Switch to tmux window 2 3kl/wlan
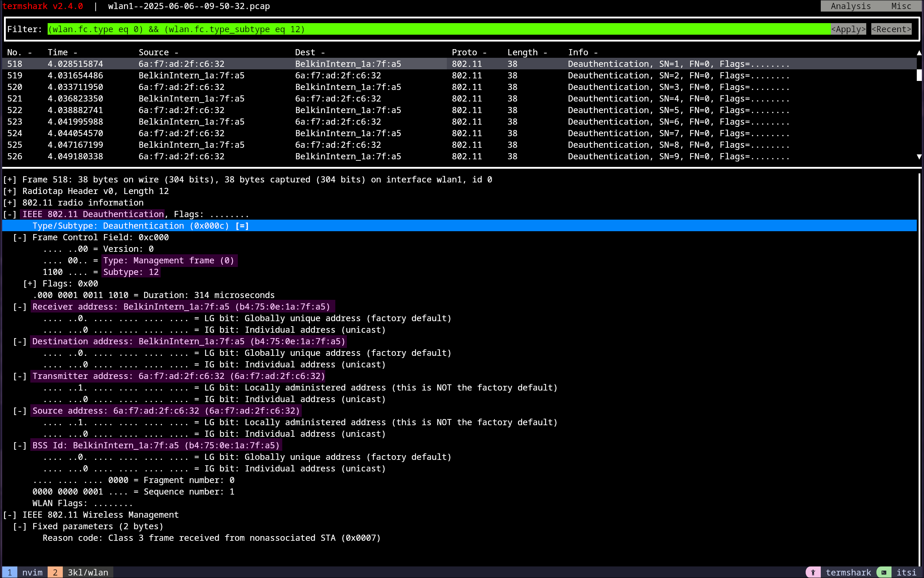 80,572
